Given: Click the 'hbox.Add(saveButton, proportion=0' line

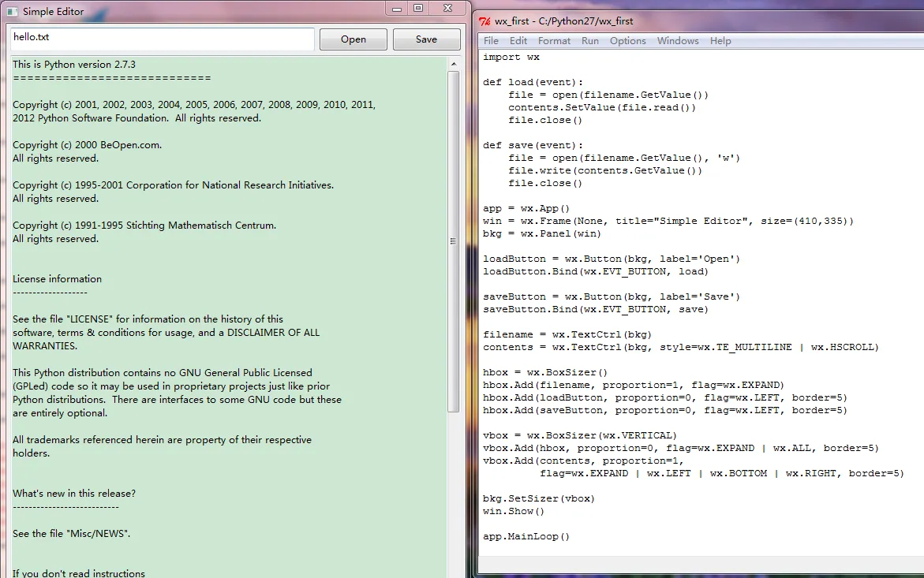Looking at the screenshot, I should [664, 410].
